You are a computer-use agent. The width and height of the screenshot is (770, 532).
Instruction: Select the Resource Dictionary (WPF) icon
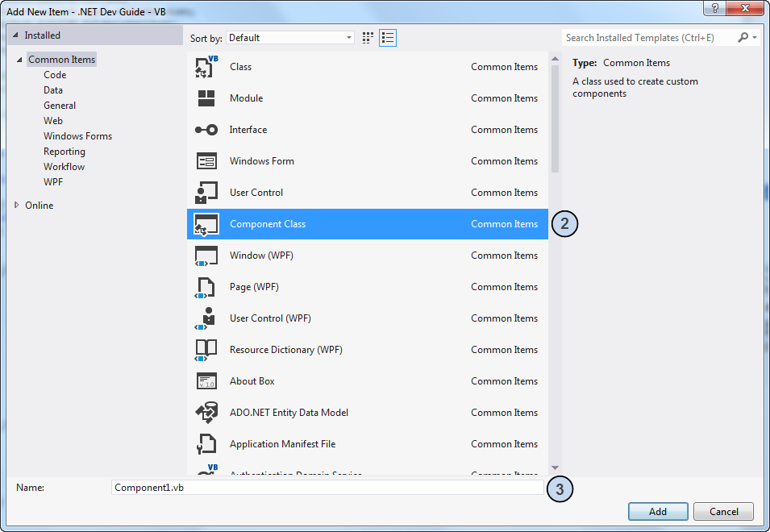206,350
